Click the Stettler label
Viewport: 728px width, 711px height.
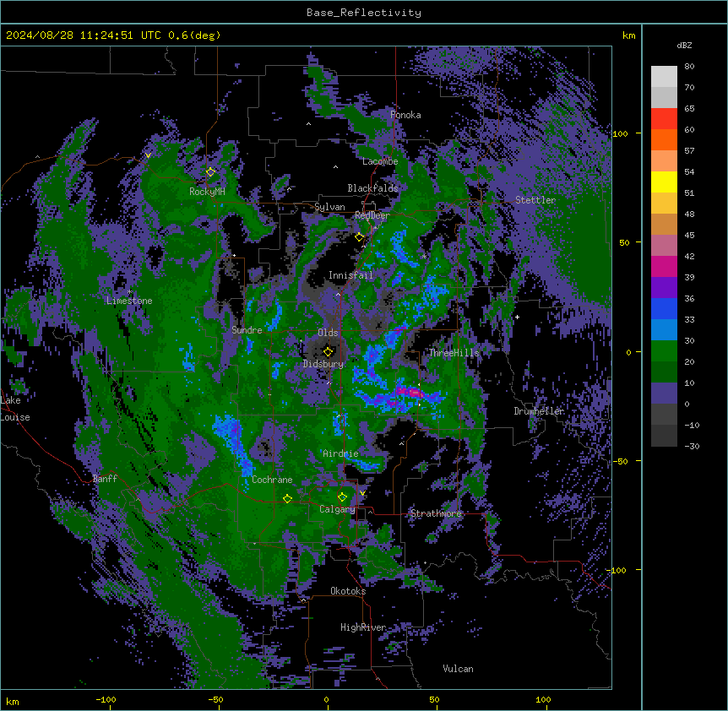click(535, 200)
